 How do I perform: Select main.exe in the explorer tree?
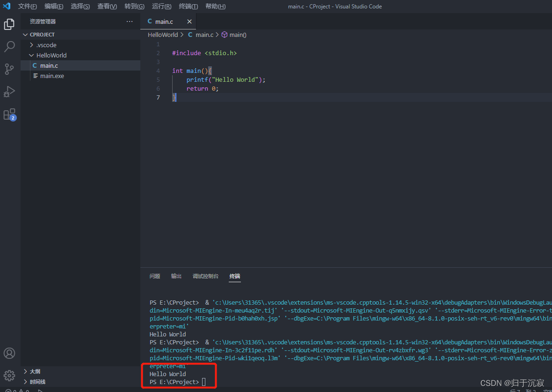click(80, 76)
